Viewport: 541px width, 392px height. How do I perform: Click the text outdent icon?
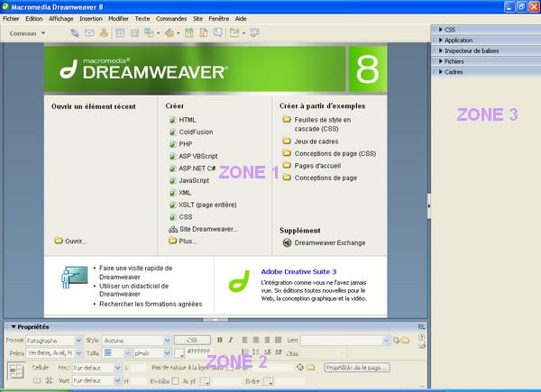point(268,352)
